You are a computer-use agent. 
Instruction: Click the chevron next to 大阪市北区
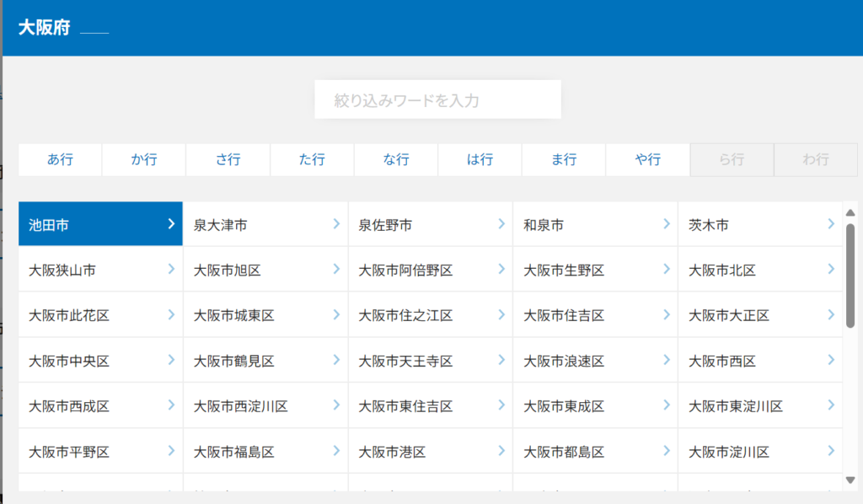[831, 270]
